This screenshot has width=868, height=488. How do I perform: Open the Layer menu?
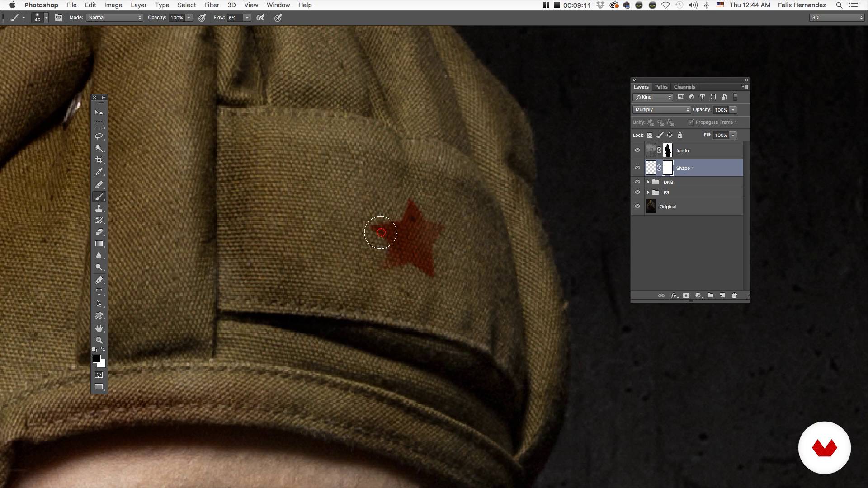[138, 5]
